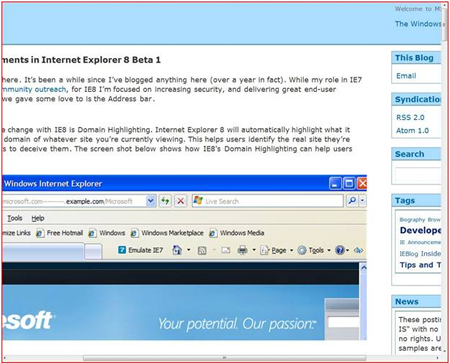Select the active browser tab in the embedded IE window

point(43,251)
